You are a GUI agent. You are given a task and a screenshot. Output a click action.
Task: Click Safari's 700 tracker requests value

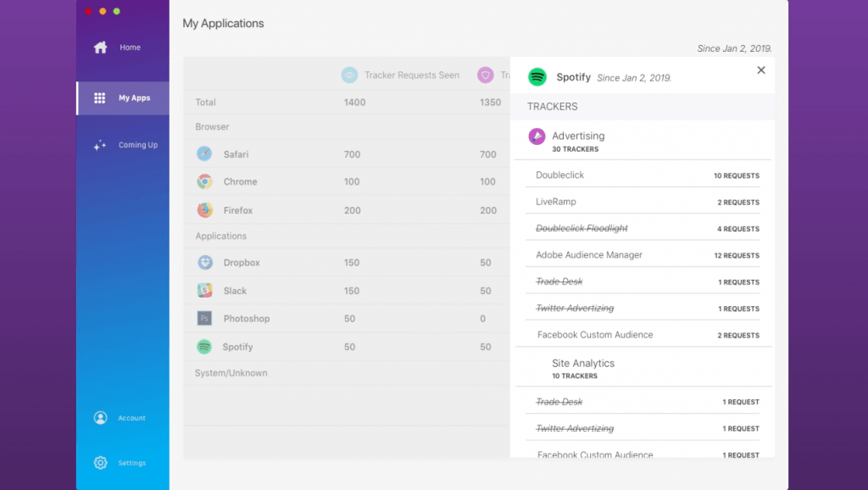(352, 154)
